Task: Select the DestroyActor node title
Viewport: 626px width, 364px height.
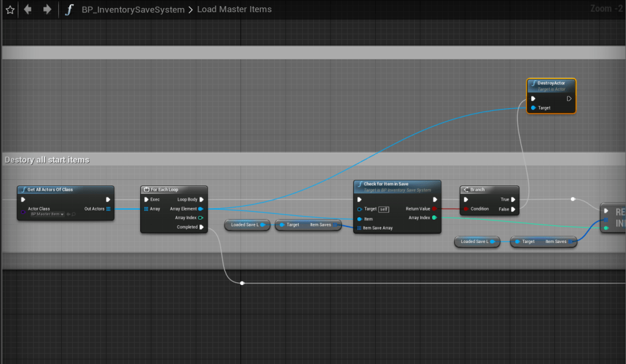Action: pos(551,83)
